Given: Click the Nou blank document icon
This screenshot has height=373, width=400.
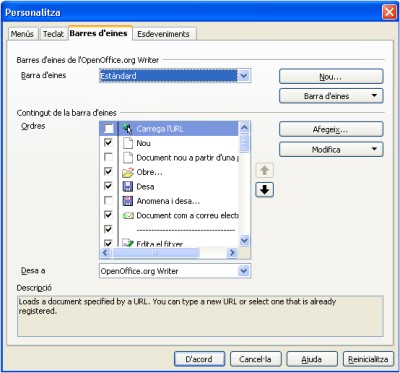Looking at the screenshot, I should click(128, 143).
